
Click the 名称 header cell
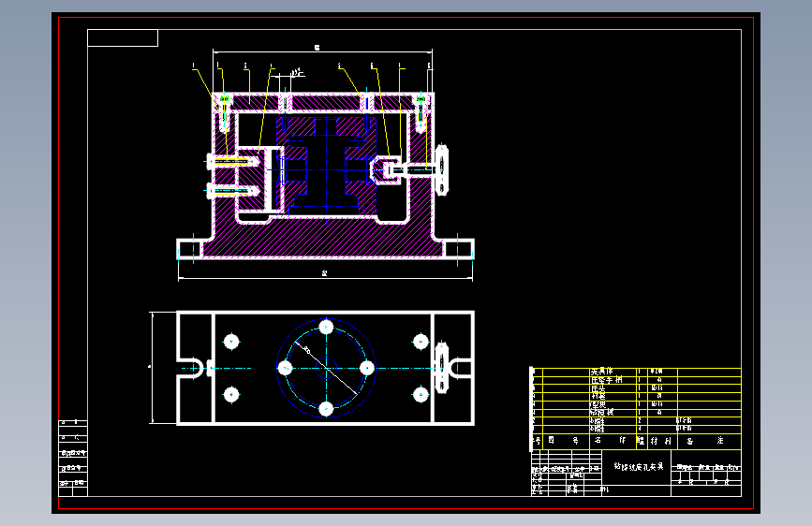point(613,441)
